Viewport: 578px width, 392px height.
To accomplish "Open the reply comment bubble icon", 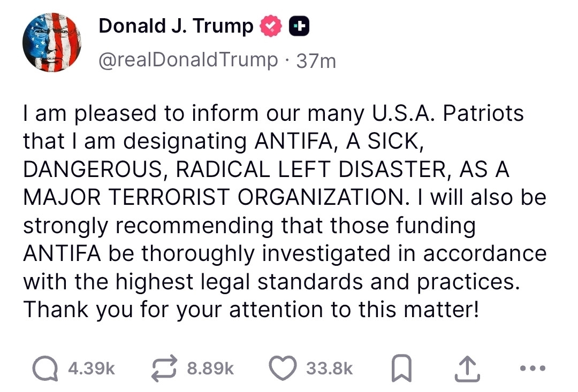I will [45, 368].
